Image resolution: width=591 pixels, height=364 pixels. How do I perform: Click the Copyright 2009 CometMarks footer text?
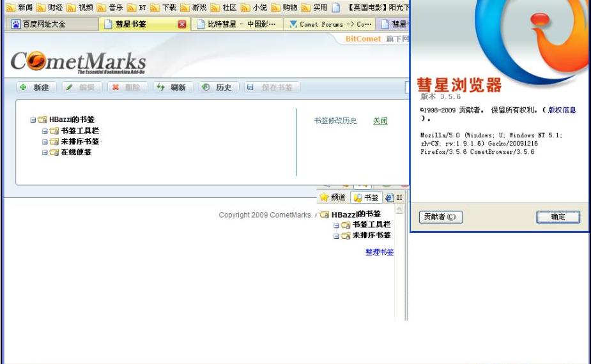pyautogui.click(x=267, y=215)
